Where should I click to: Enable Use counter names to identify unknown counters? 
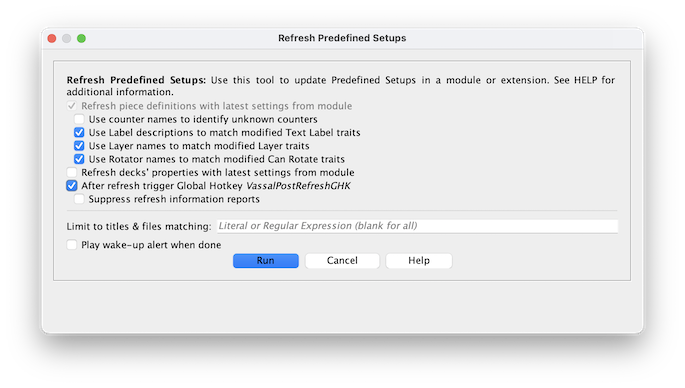click(x=79, y=119)
